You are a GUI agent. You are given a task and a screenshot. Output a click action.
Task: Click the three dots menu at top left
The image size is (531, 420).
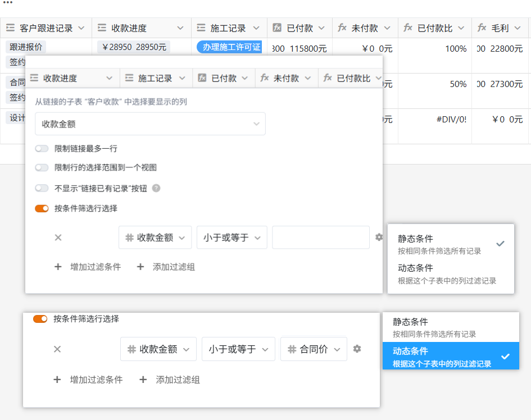tap(7, 3)
